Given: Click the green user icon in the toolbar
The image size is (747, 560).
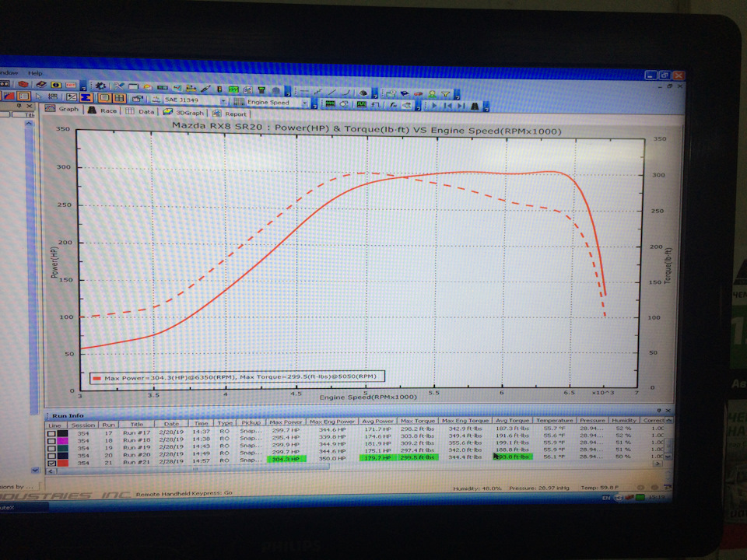Looking at the screenshot, I should tap(432, 94).
